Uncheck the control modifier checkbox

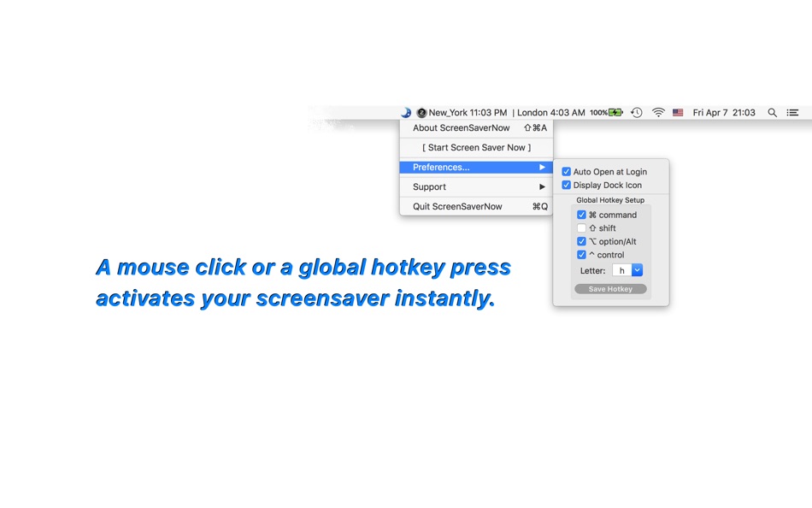[581, 255]
